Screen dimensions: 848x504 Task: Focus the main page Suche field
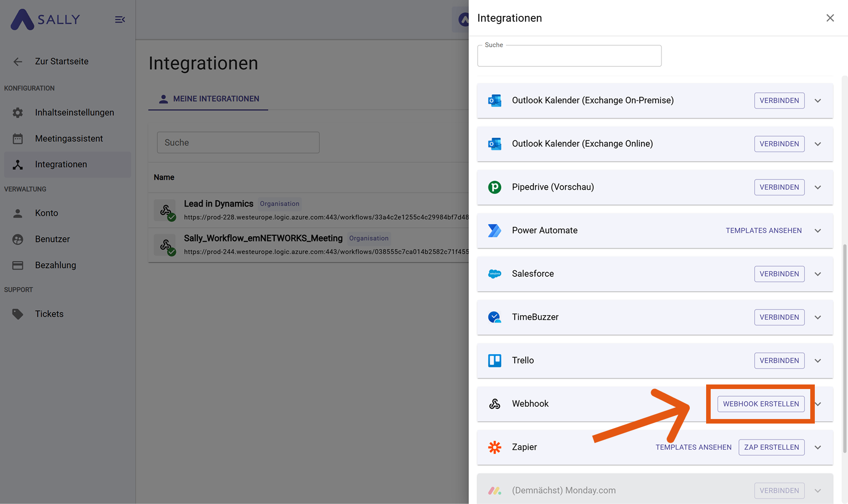coord(238,143)
